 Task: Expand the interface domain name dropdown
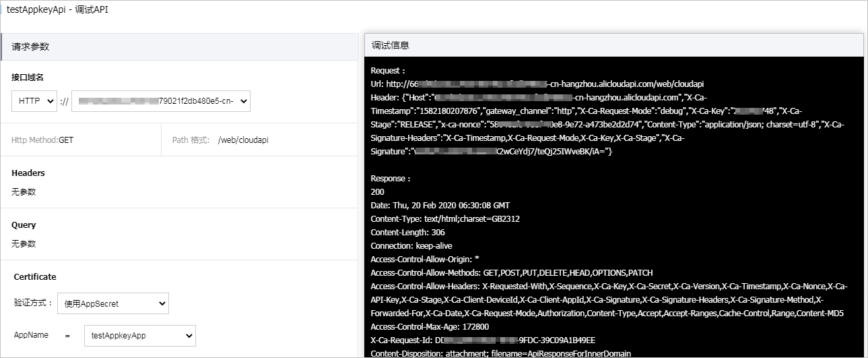pos(161,101)
